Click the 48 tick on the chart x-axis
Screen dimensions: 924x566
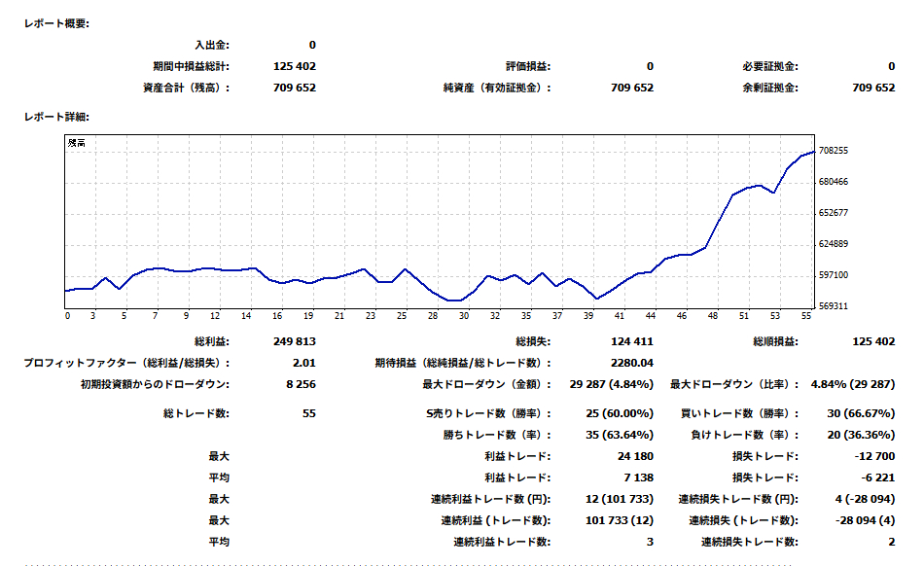(x=713, y=316)
